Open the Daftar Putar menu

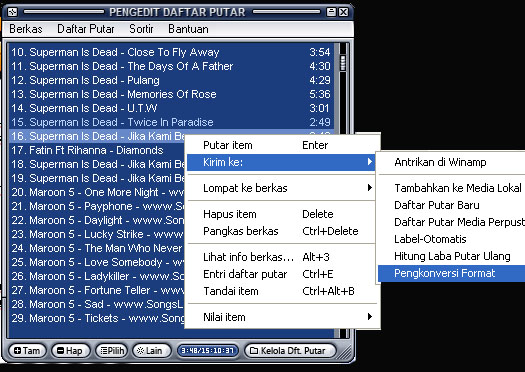[x=86, y=29]
